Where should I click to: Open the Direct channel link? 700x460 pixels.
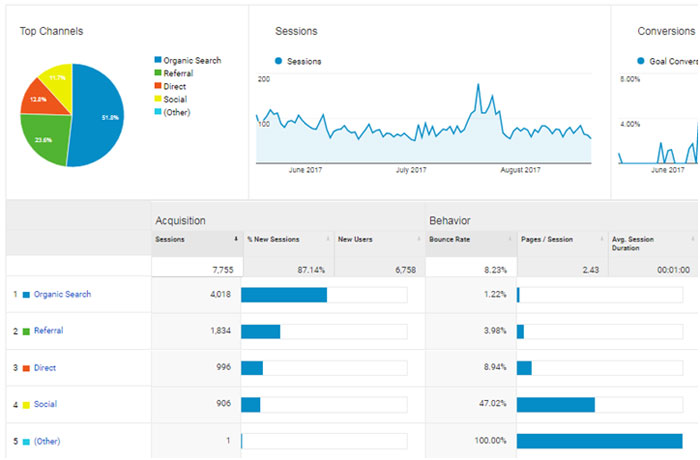tap(45, 368)
